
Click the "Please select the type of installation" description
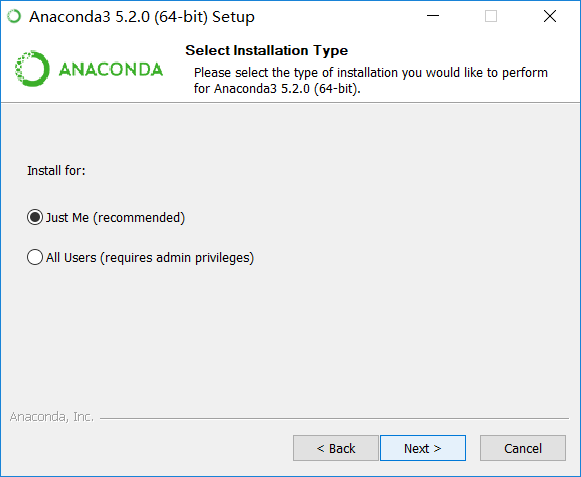coord(371,80)
